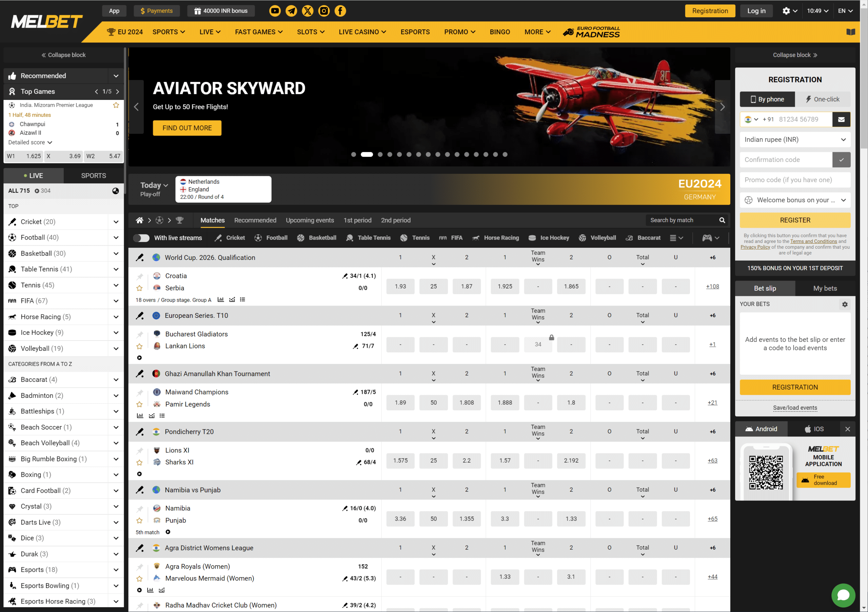This screenshot has height=612, width=868.
Task: Click the search magnifier in match search
Action: (722, 220)
